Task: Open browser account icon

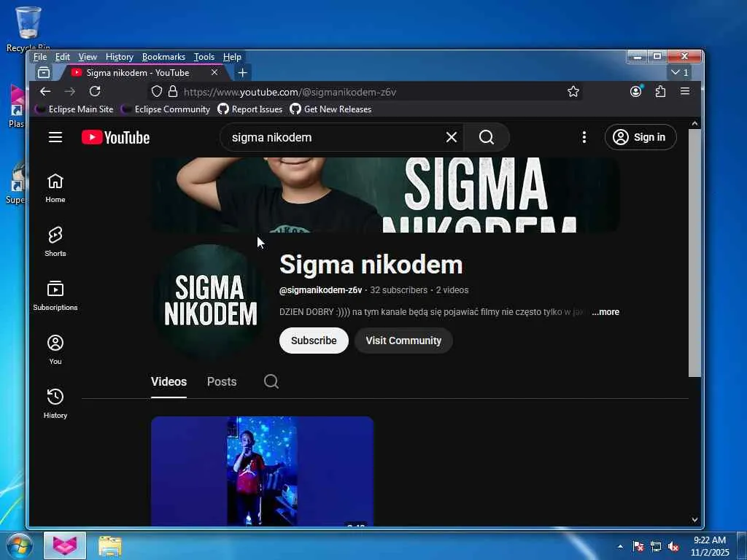Action: (636, 91)
